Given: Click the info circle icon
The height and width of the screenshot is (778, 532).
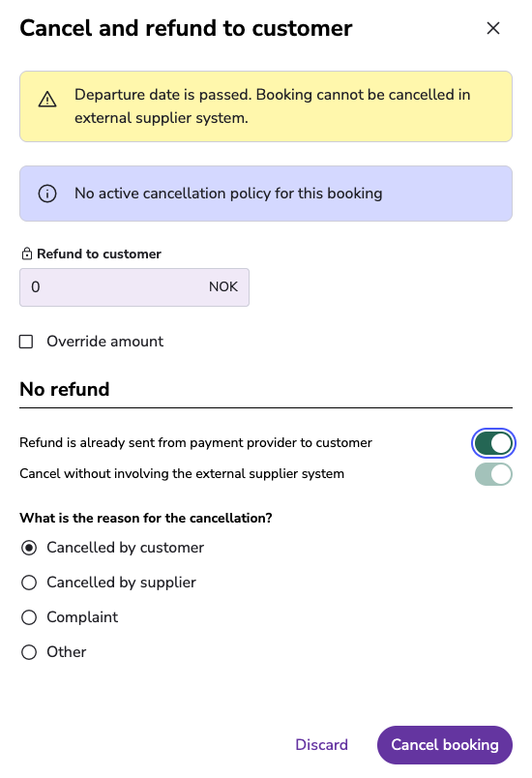Looking at the screenshot, I should [x=47, y=194].
